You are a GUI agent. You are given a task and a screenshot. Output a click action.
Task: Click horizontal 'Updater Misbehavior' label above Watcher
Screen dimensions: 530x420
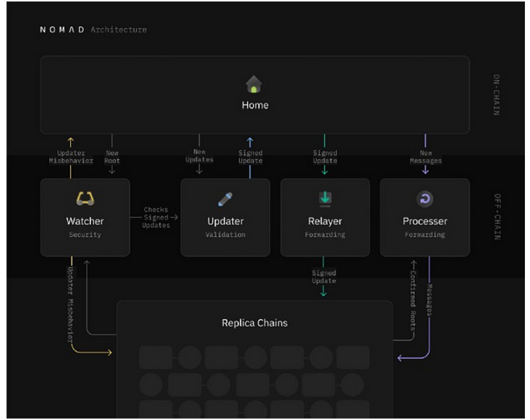coord(71,157)
